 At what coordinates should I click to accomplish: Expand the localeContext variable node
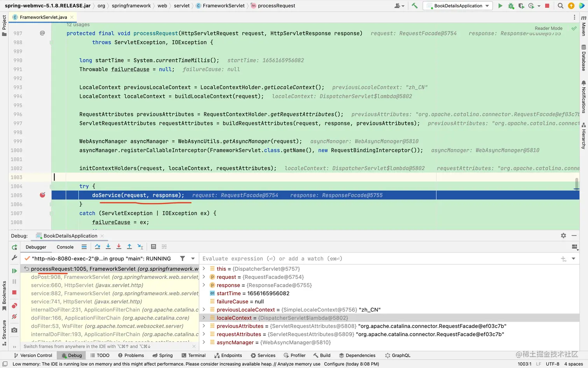pos(204,318)
